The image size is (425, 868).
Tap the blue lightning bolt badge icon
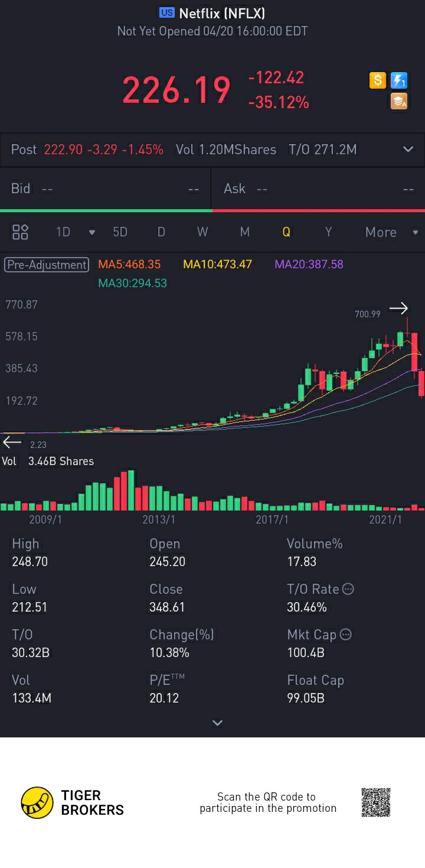(x=400, y=80)
